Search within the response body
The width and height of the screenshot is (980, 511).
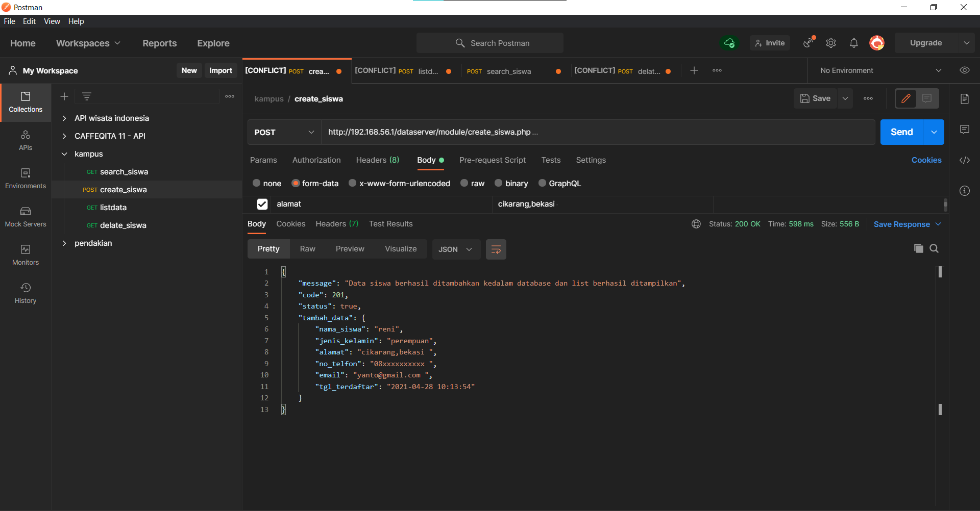tap(934, 248)
